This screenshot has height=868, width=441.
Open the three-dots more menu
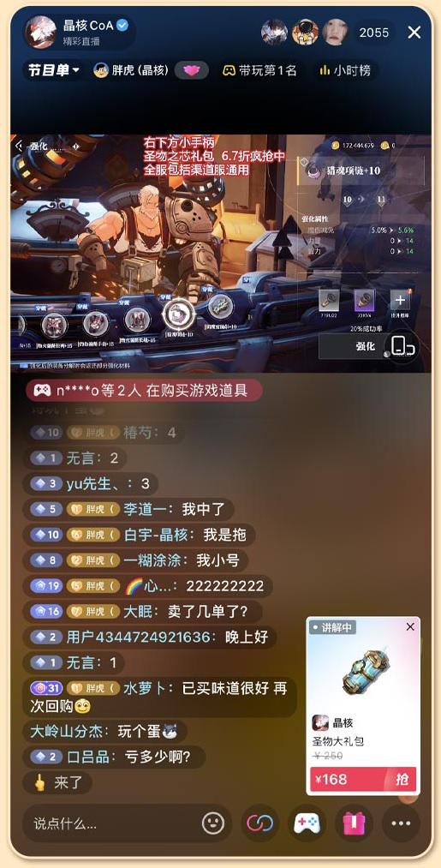click(401, 823)
